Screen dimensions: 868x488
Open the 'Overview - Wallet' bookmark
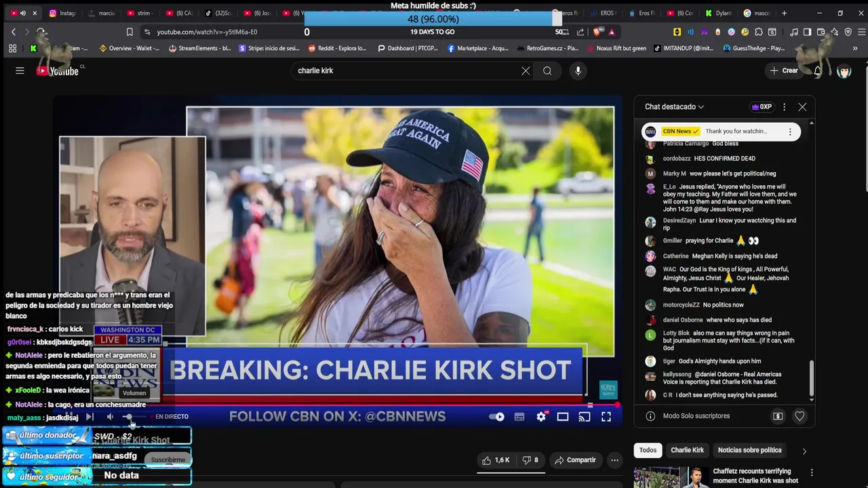pyautogui.click(x=130, y=48)
